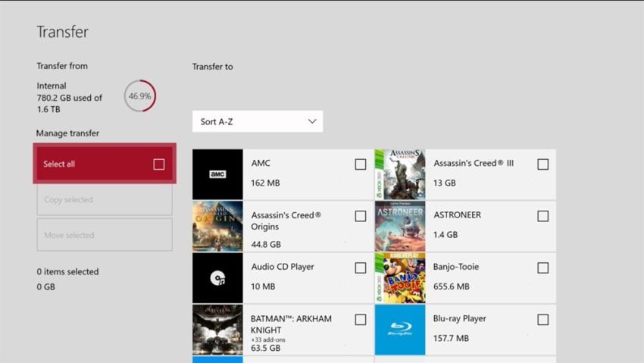Click the AMC title text
Image resolution: width=644 pixels, height=363 pixels.
point(261,163)
